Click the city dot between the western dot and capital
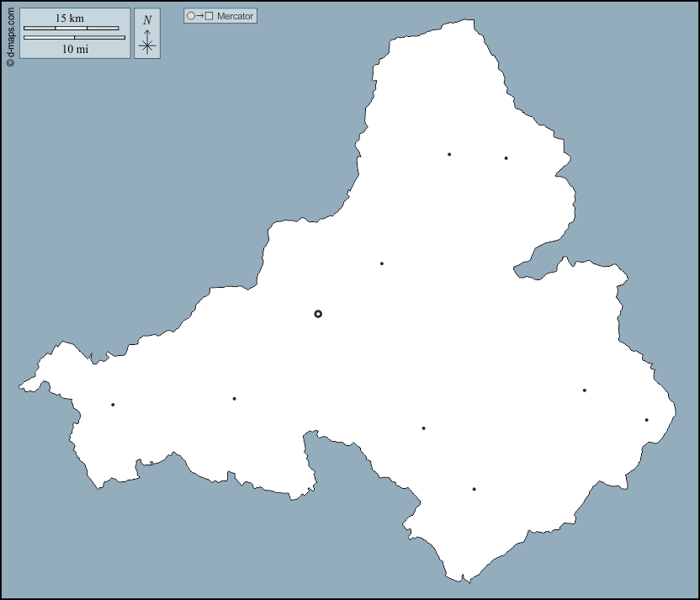This screenshot has width=700, height=600. tap(234, 399)
